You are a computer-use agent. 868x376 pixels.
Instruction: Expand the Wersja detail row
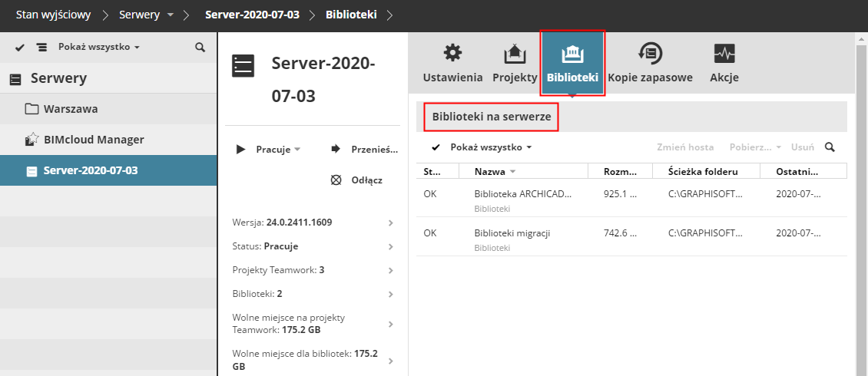(x=314, y=223)
